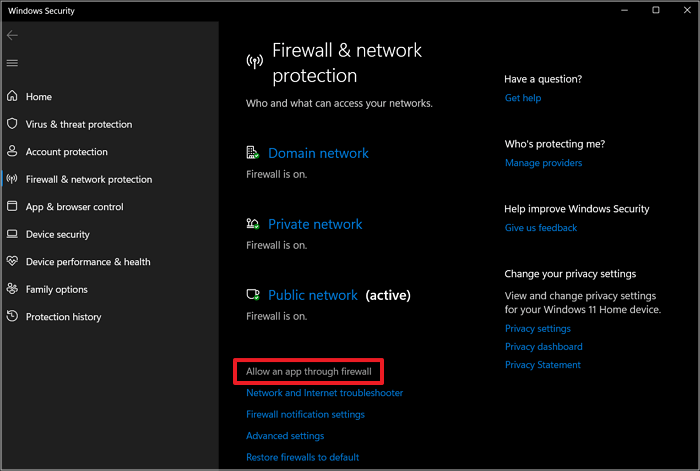Click the Device security laptop icon
Screen dimensions: 700x471
12,234
